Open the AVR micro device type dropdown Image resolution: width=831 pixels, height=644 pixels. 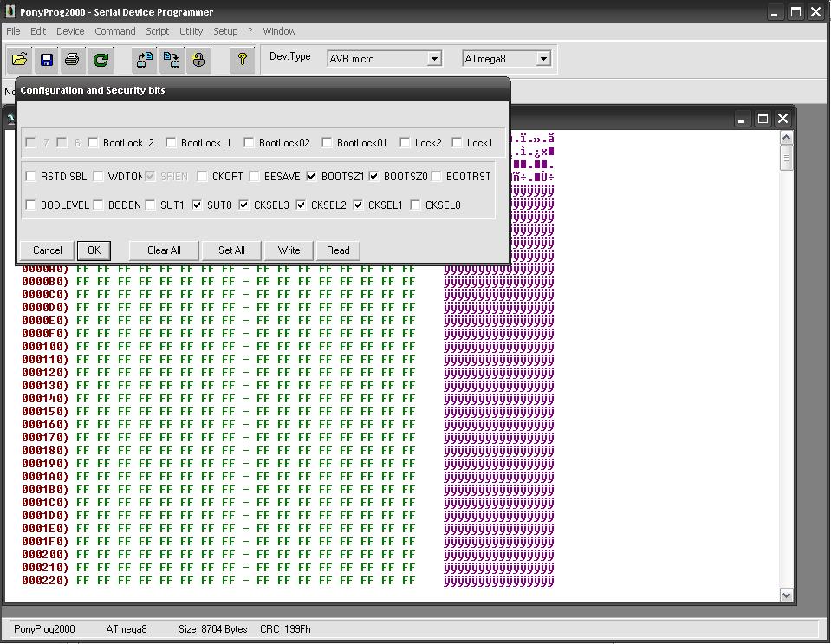pyautogui.click(x=434, y=59)
